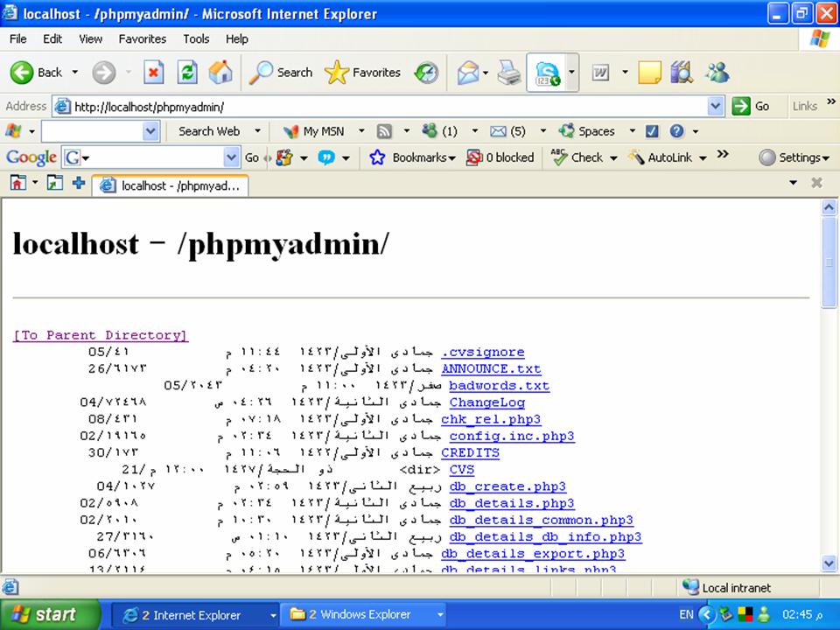Screen dimensions: 840x630
Task: Toggle the blue checkmark MSN toolbar button
Action: pos(651,131)
